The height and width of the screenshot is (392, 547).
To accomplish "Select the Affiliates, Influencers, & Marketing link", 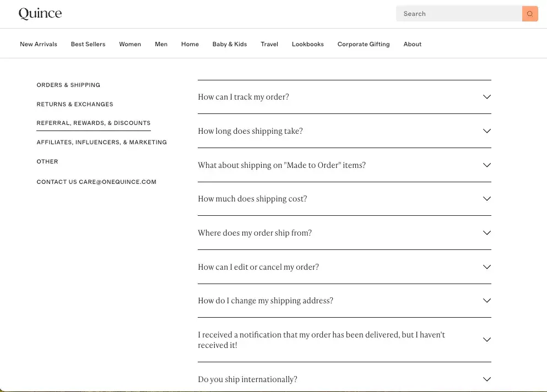I will point(101,142).
